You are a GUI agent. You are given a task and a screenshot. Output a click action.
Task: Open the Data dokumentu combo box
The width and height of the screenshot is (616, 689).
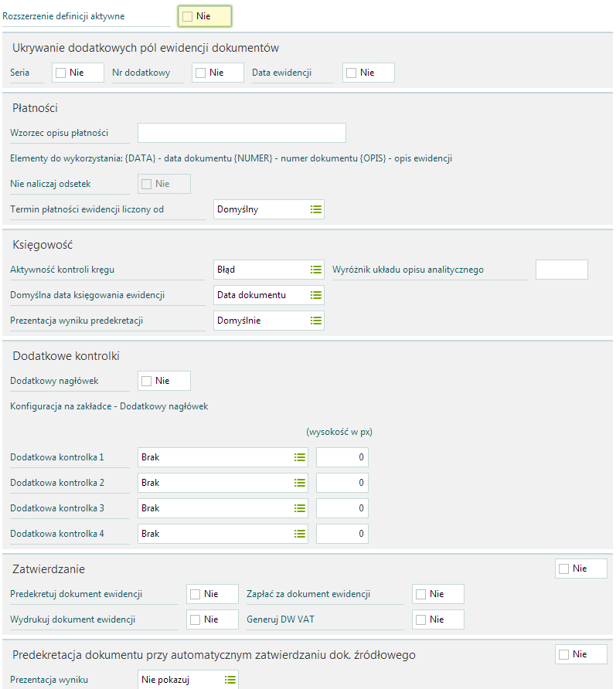(x=269, y=295)
